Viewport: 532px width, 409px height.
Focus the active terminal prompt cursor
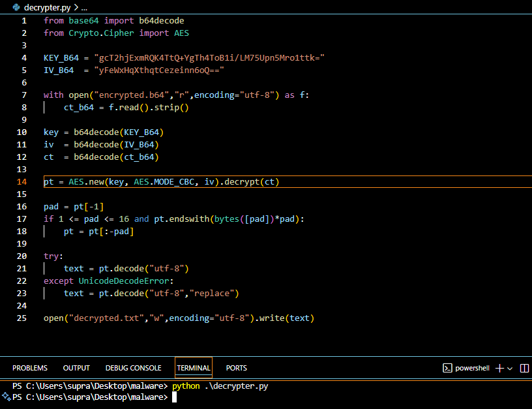tap(174, 397)
